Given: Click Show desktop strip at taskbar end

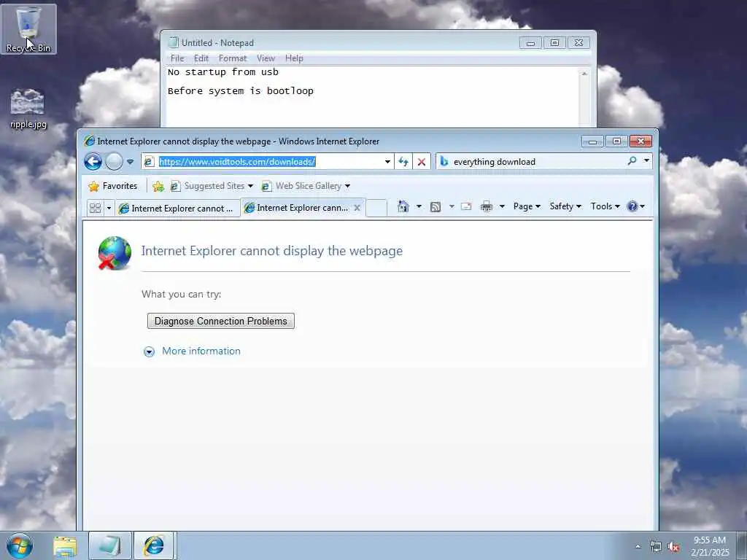Looking at the screenshot, I should 742,545.
